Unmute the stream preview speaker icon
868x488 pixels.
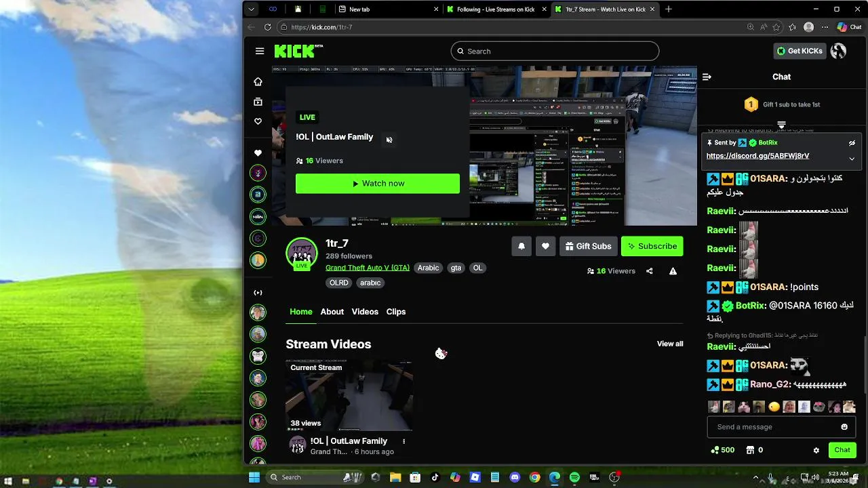tap(389, 140)
